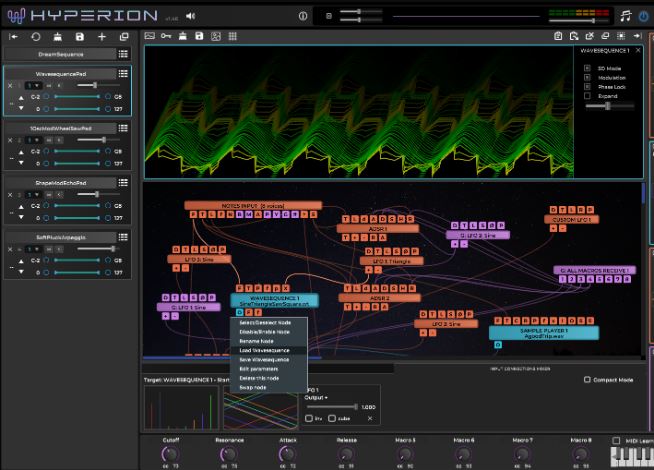Screen dimensions: 654x470
Task: Click the key icon in editor toolbar
Action: tap(166, 36)
